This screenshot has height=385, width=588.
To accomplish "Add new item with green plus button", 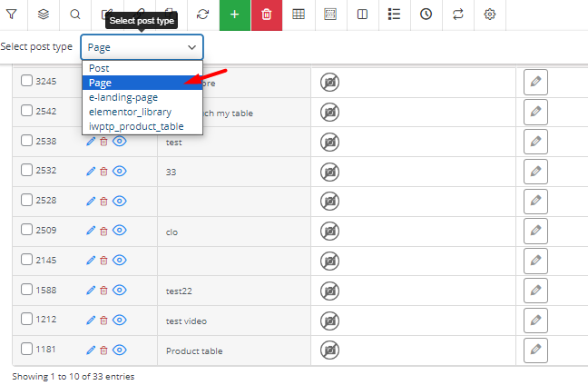I will click(235, 15).
